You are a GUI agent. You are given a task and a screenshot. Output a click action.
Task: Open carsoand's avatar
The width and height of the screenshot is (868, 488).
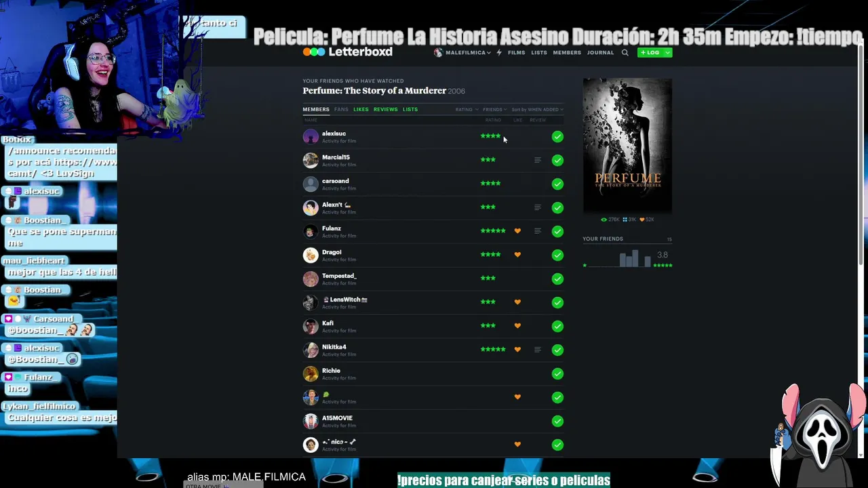(x=311, y=184)
